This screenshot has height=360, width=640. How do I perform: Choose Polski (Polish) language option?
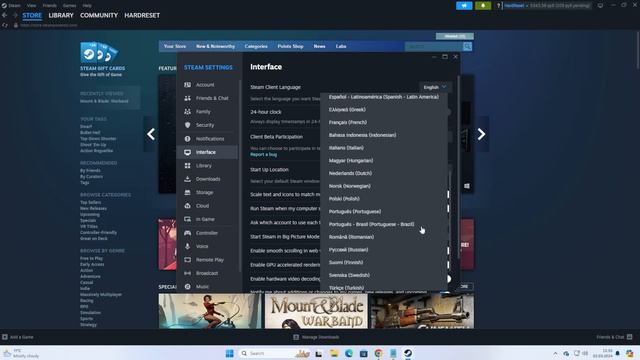coord(344,199)
